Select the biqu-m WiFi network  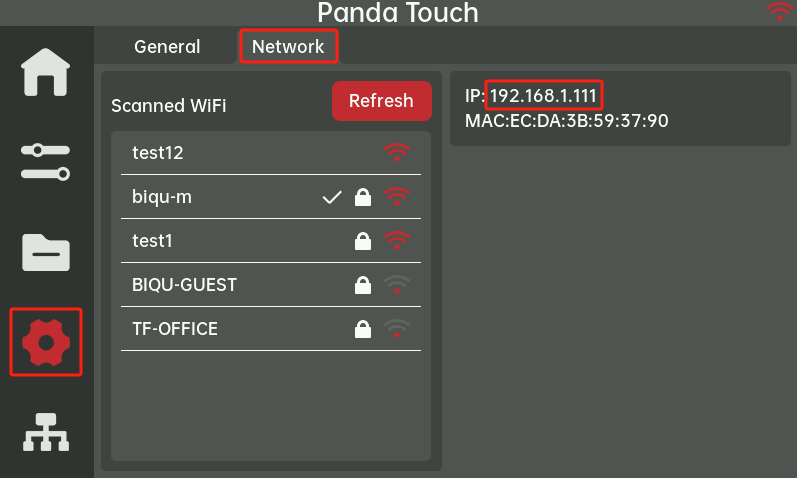[162, 198]
